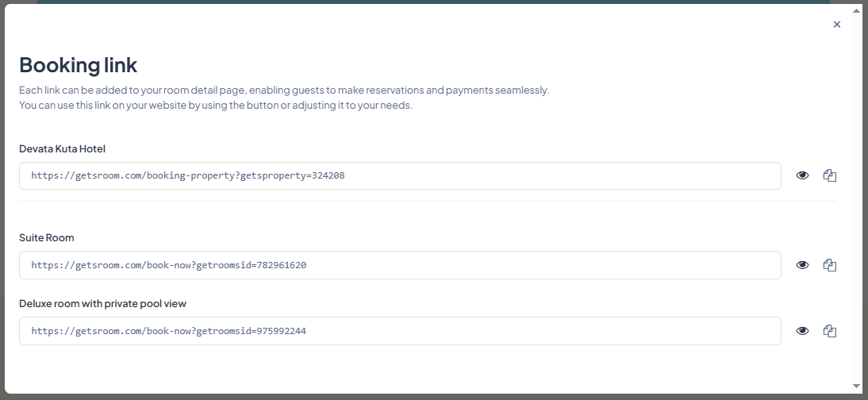This screenshot has height=400, width=868.
Task: Click the Devata Kuta Hotel URL field
Action: tap(400, 176)
